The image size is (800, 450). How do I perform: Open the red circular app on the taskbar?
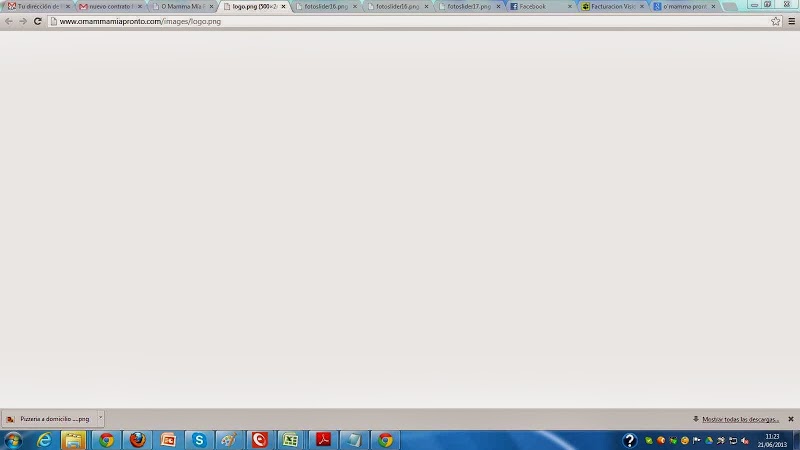[260, 440]
